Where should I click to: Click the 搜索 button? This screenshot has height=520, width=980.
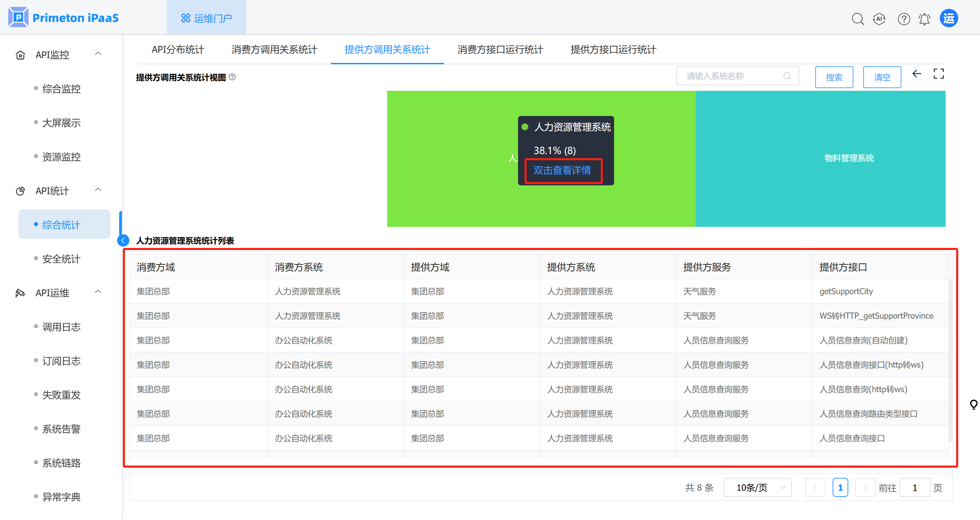coord(834,77)
